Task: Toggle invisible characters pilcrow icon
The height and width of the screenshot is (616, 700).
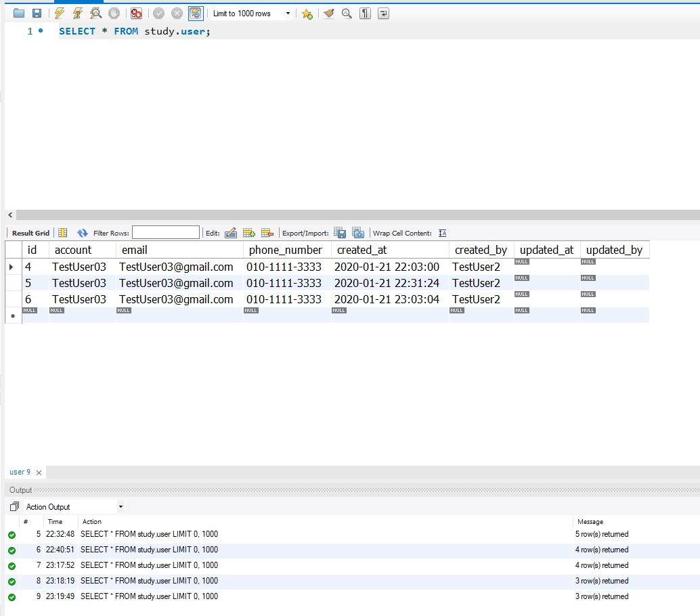Action: [365, 14]
